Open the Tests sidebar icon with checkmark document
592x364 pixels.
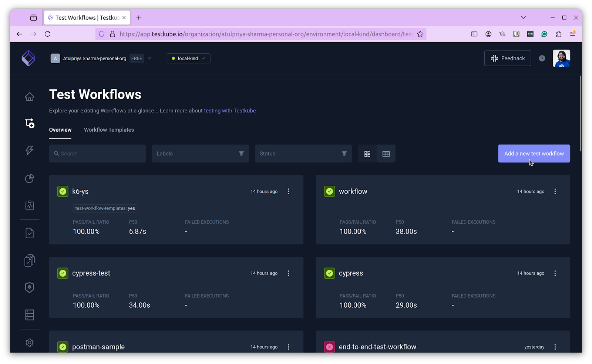pyautogui.click(x=30, y=233)
